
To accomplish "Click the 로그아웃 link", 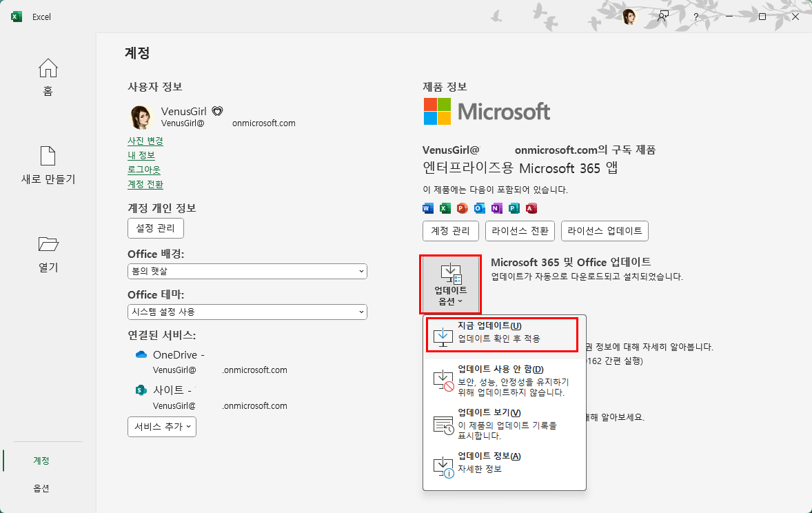I will pos(144,170).
